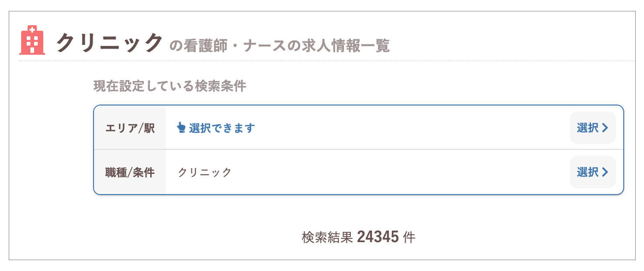Click the pointing hand icon
This screenshot has height=271, width=644.
tap(181, 128)
